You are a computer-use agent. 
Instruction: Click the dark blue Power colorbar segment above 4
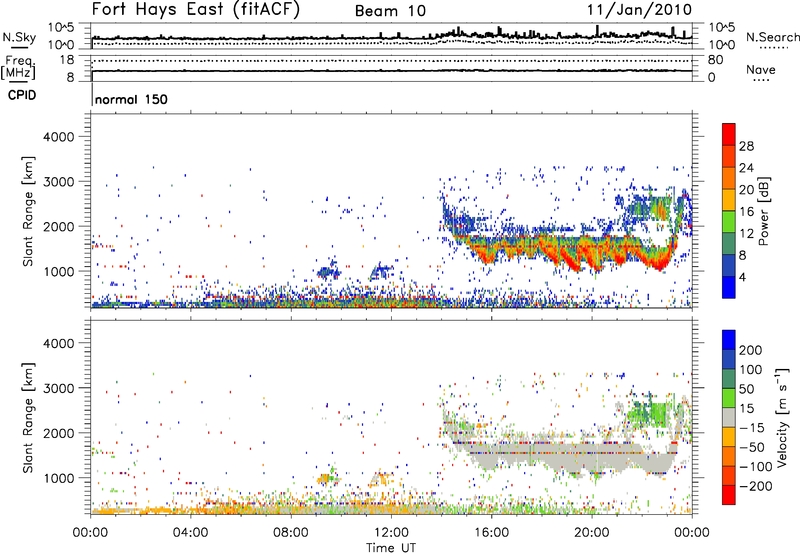(729, 265)
